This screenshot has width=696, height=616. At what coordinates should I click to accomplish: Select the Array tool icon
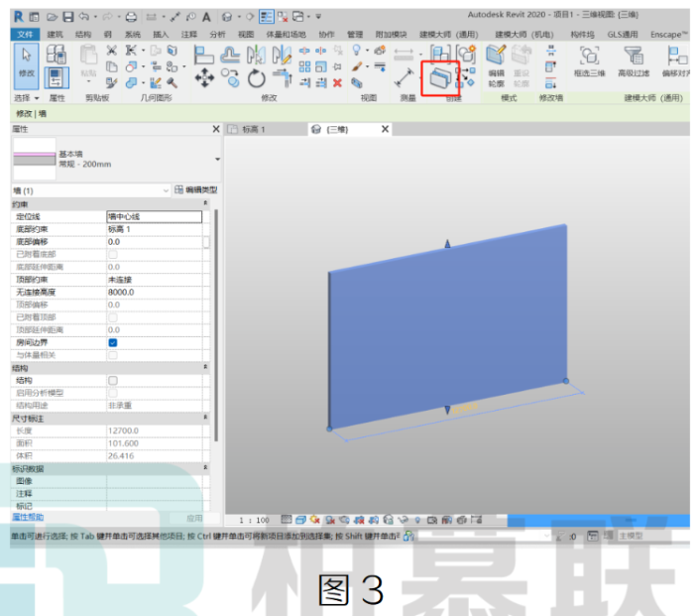click(304, 66)
